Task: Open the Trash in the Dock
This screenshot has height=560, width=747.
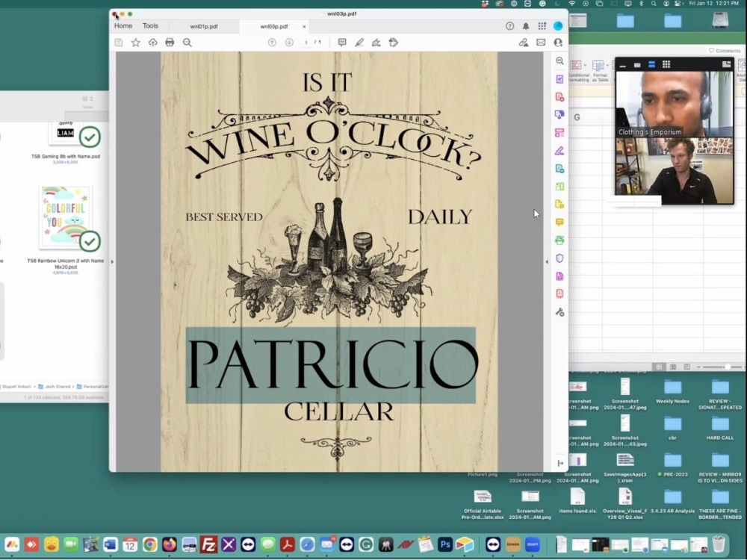Action: click(x=719, y=544)
